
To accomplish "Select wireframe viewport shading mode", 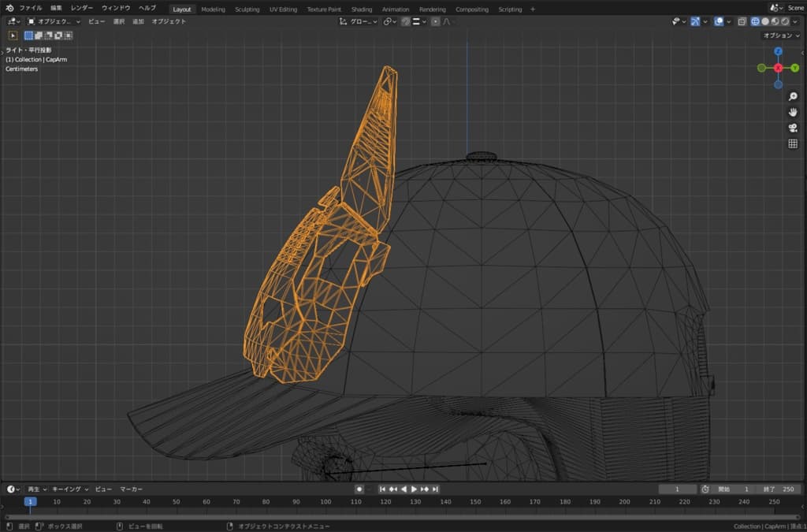I will pos(753,21).
